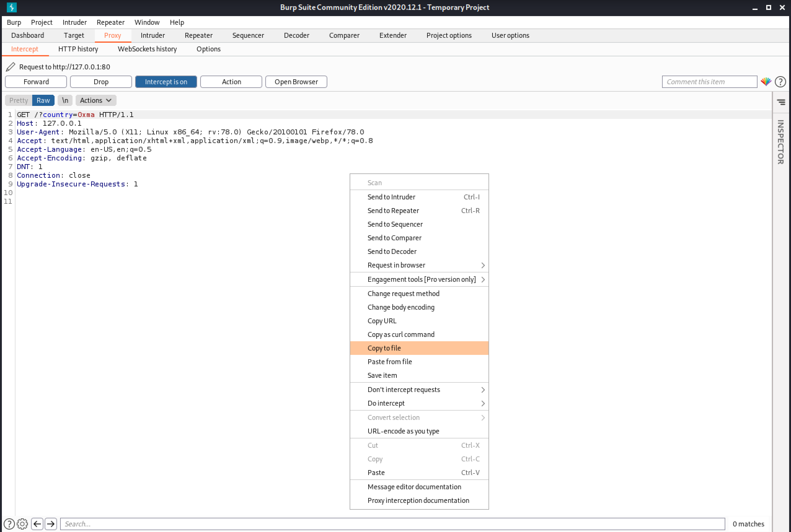791x532 pixels.
Task: Toggle the Inspector panel layout icon
Action: tap(781, 102)
